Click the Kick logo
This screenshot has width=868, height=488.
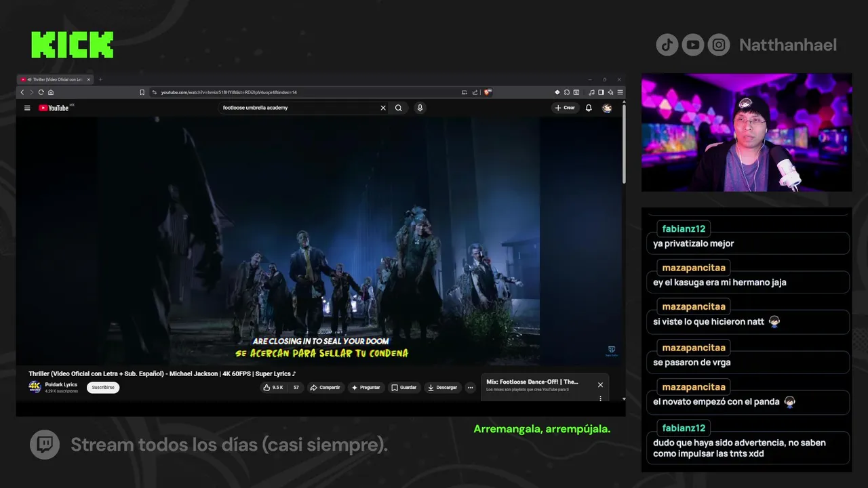coord(73,45)
